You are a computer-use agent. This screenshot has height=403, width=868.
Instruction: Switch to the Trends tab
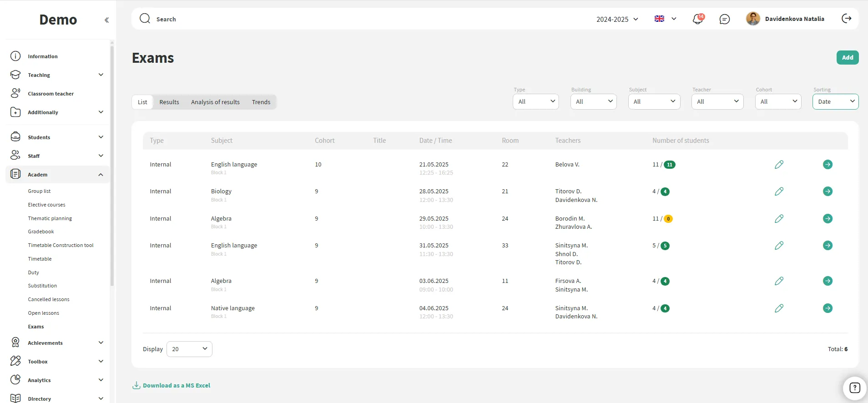(x=261, y=102)
